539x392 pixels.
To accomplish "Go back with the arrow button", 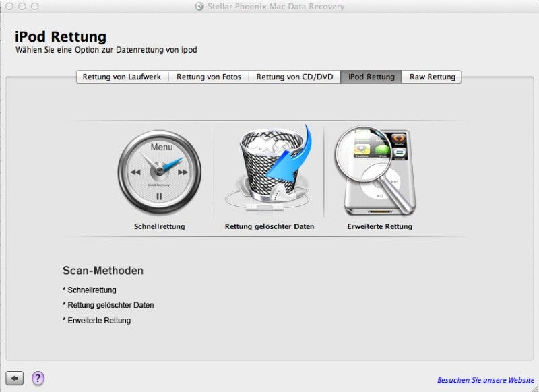I will click(14, 379).
